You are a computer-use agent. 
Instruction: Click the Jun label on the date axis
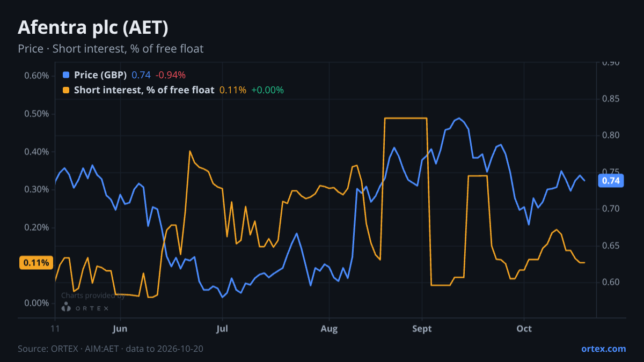pos(120,329)
